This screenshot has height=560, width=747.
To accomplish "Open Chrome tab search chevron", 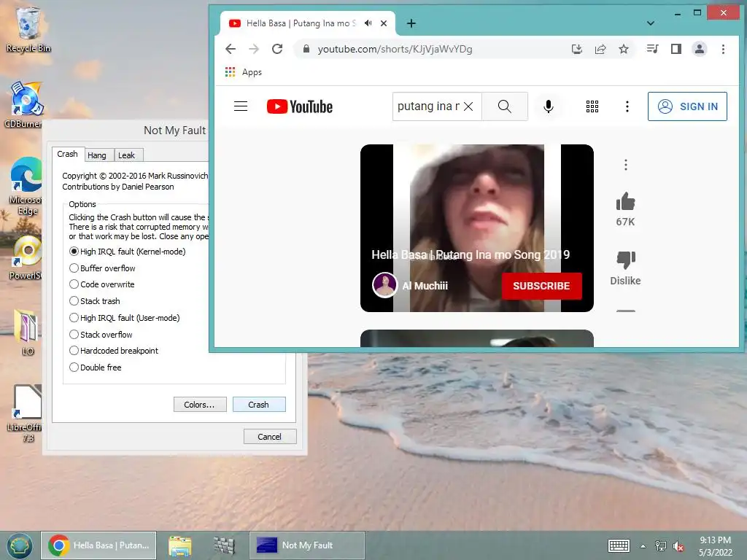I will point(650,23).
